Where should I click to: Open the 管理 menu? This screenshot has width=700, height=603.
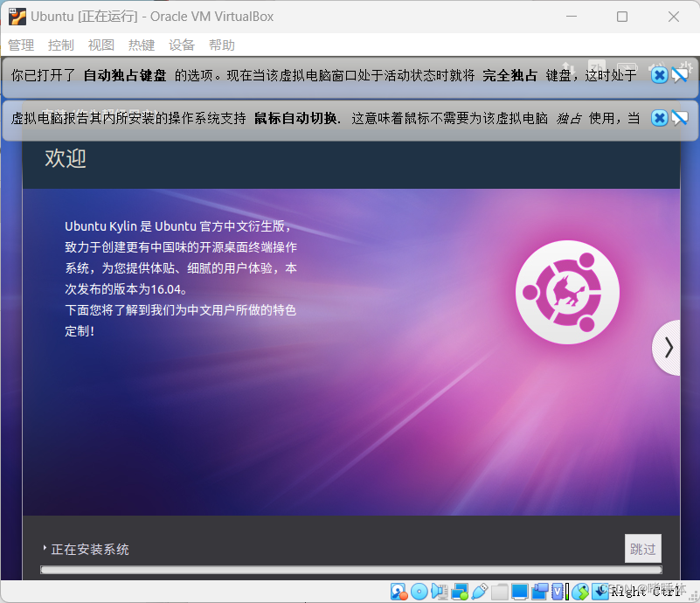click(x=21, y=45)
